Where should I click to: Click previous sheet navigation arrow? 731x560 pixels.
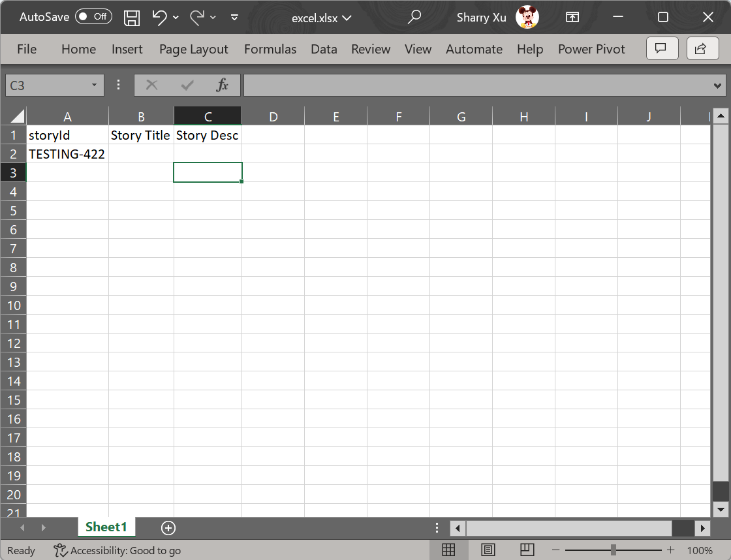[x=22, y=528]
